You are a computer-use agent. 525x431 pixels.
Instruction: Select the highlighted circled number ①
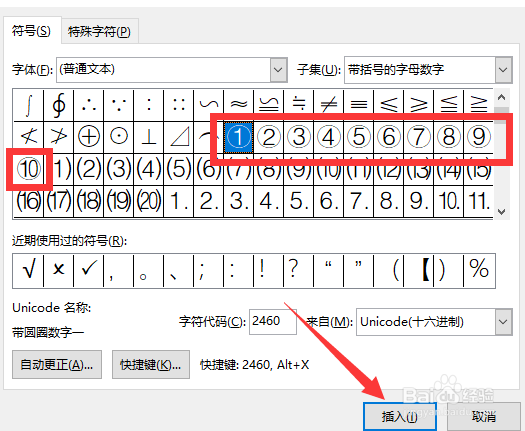pyautogui.click(x=239, y=137)
